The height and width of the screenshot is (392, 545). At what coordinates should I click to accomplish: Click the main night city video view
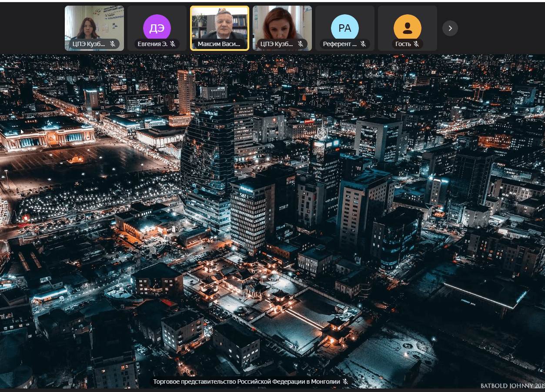coord(272,217)
